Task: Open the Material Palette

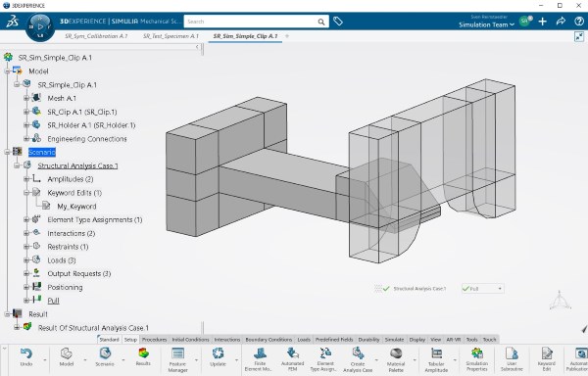Action: pos(396,353)
